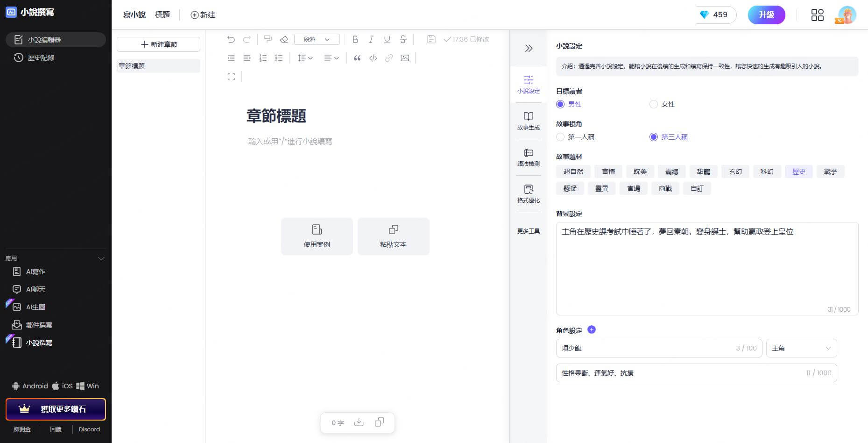Image resolution: width=868 pixels, height=443 pixels.
Task: Click the save document icon
Action: [431, 39]
